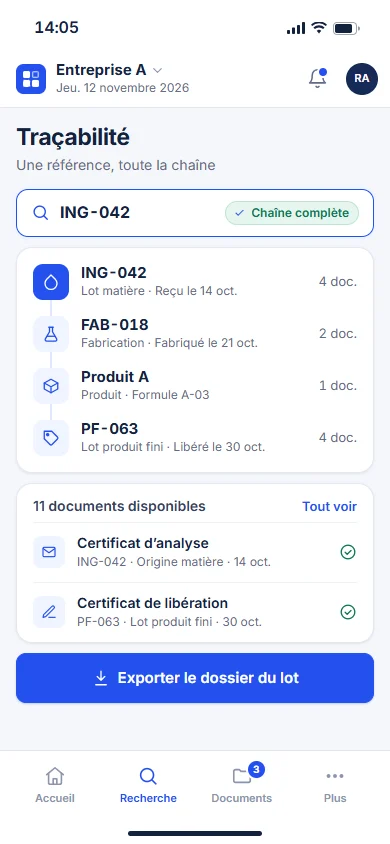The width and height of the screenshot is (390, 844).
Task: Go to the Recherche tab
Action: [x=148, y=785]
